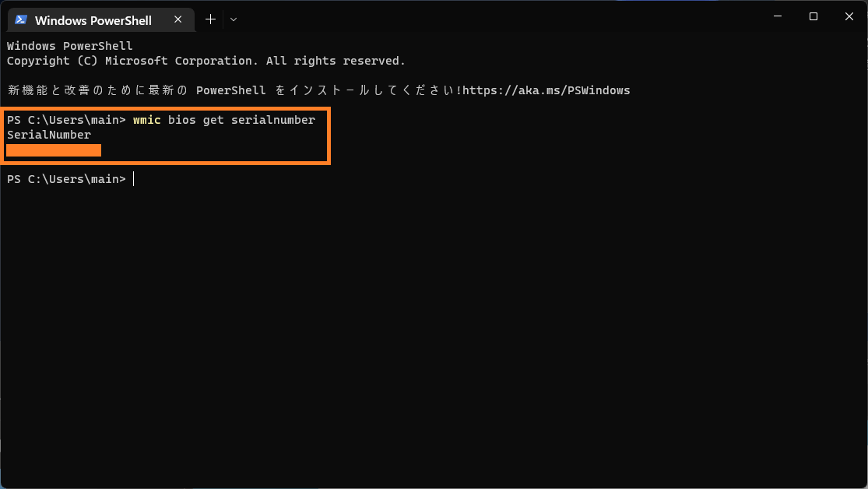Open the https://aka.ms/PSWindows link
Viewport: 868px width, 489px height.
click(545, 90)
